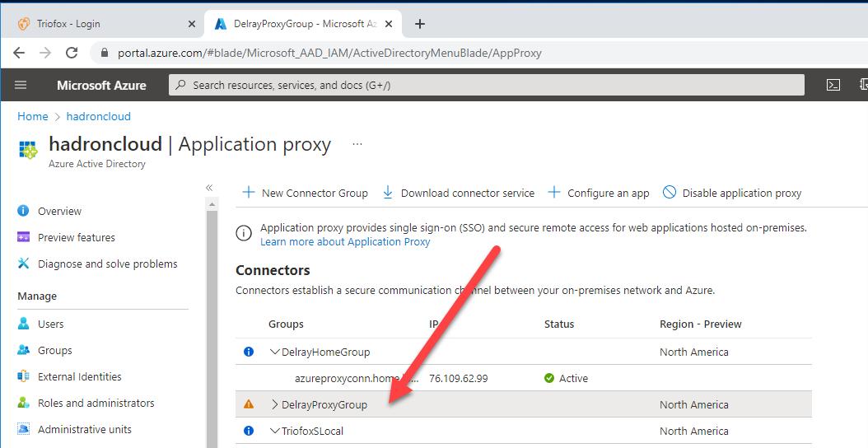
Task: Click the External Identities icon
Action: 23,376
